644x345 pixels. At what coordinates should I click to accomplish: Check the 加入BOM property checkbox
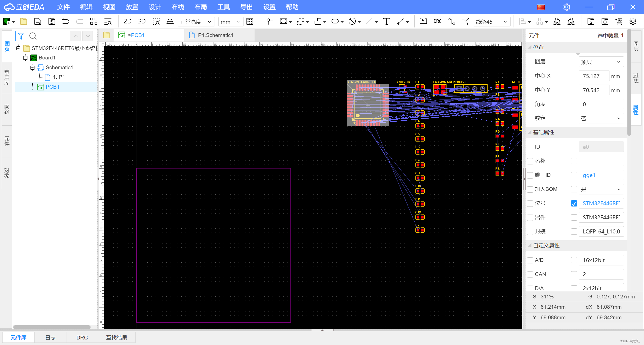530,189
